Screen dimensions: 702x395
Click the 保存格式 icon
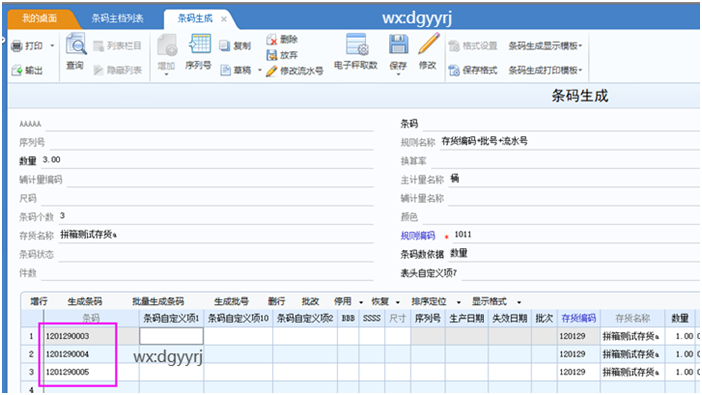coord(454,70)
